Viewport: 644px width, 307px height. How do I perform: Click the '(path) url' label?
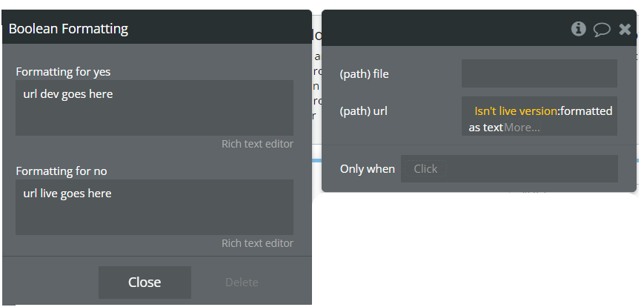pyautogui.click(x=363, y=111)
